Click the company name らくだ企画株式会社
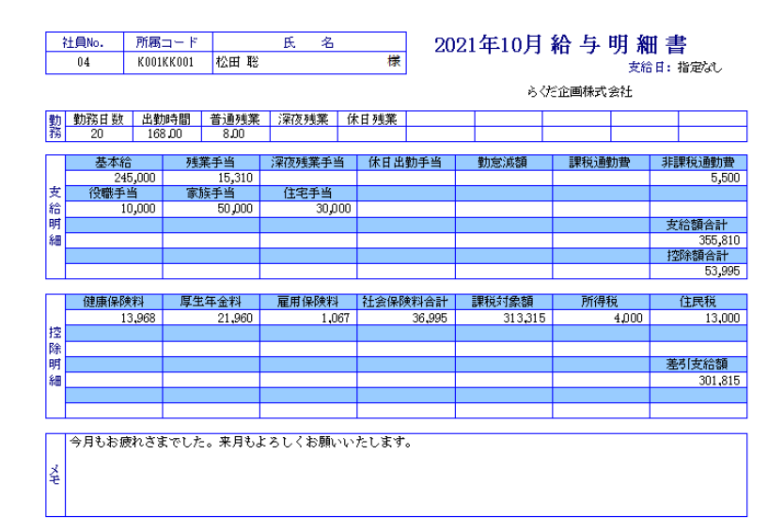The image size is (768, 532). point(580,92)
